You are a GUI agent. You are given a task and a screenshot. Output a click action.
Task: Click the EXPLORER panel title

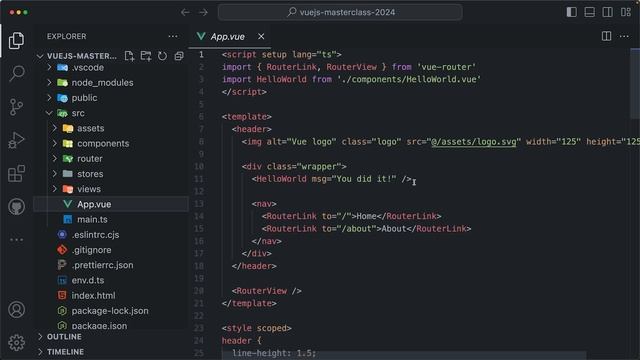(67, 36)
